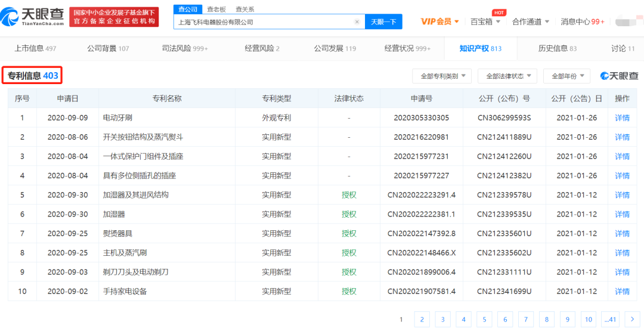The image size is (644, 331).
Task: Open the 公司背景 tab
Action: [108, 48]
